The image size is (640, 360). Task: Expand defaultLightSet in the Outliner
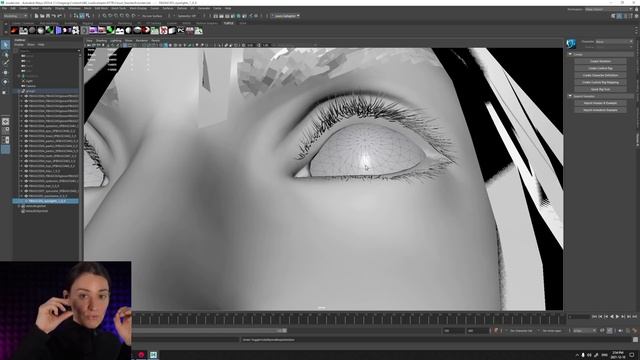(x=19, y=206)
